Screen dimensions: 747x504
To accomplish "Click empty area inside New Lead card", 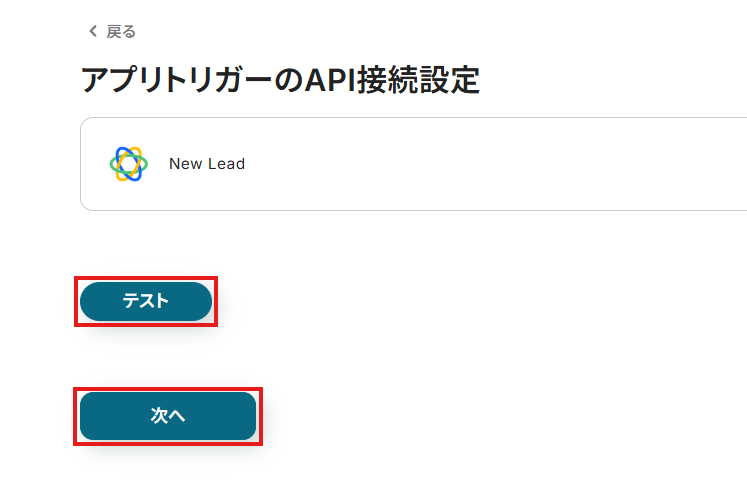I will click(476, 164).
